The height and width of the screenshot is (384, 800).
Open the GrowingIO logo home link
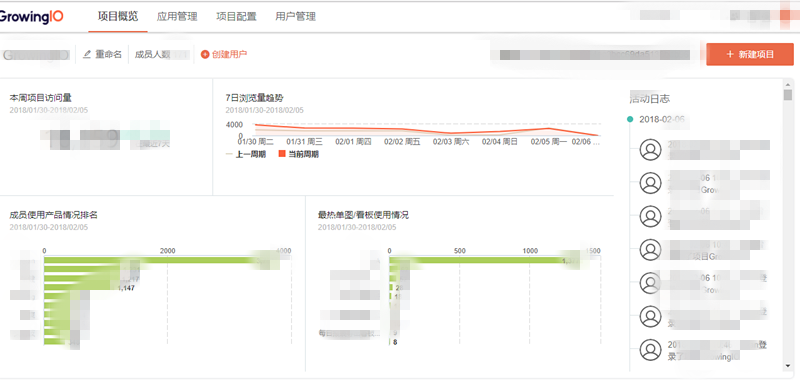(x=31, y=16)
